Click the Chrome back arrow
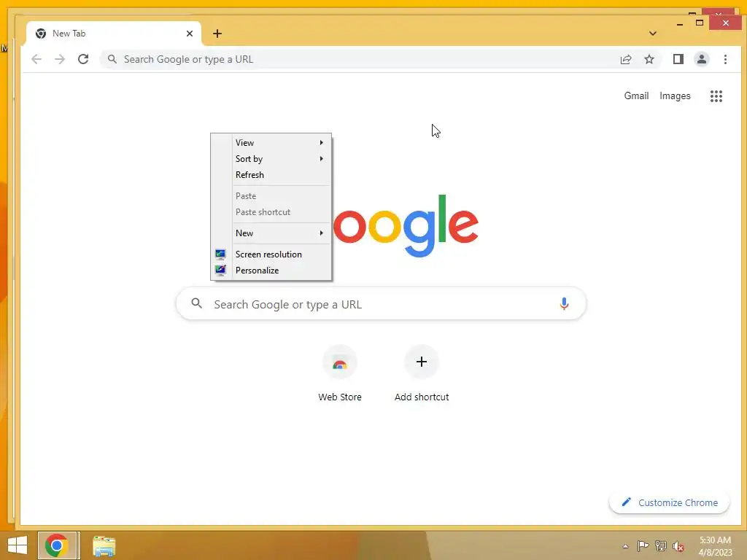The width and height of the screenshot is (747, 560). tap(36, 59)
